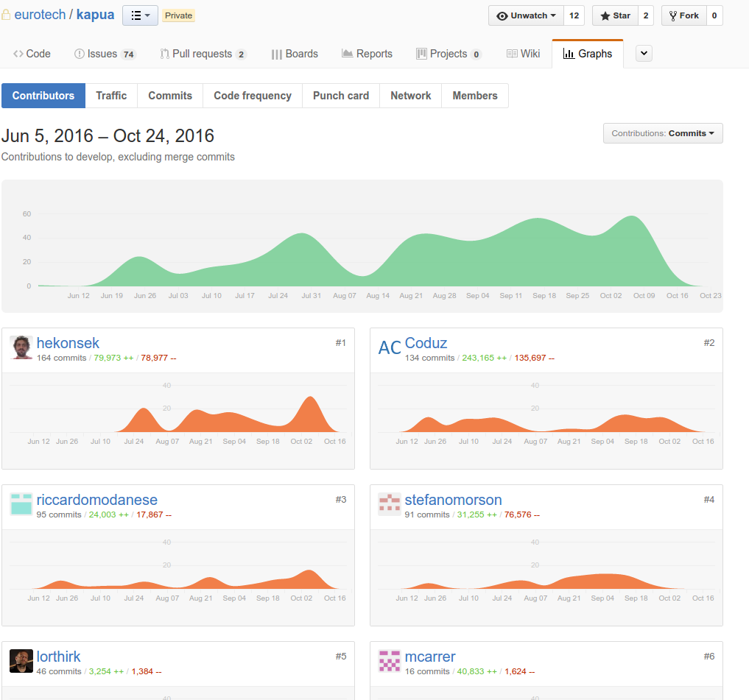Open lorthirk's avatar photo
This screenshot has width=749, height=700.
click(x=21, y=661)
